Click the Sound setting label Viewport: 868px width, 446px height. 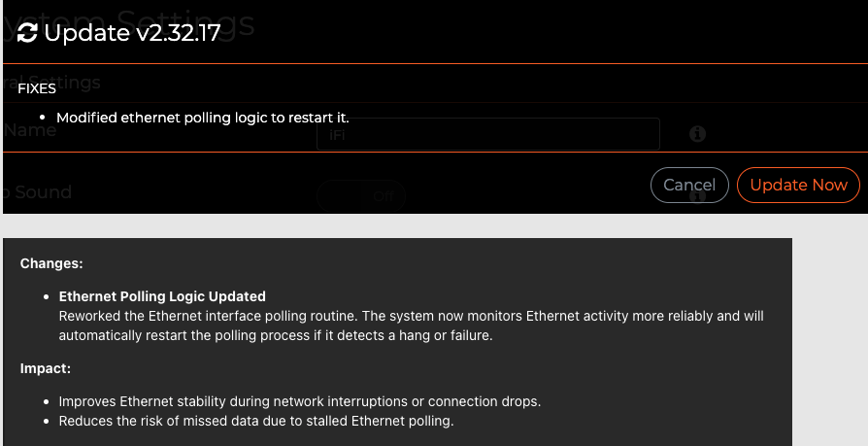pyautogui.click(x=37, y=192)
